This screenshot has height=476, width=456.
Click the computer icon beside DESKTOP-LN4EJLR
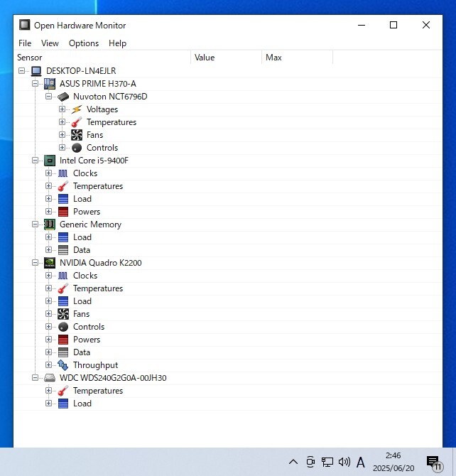36,71
